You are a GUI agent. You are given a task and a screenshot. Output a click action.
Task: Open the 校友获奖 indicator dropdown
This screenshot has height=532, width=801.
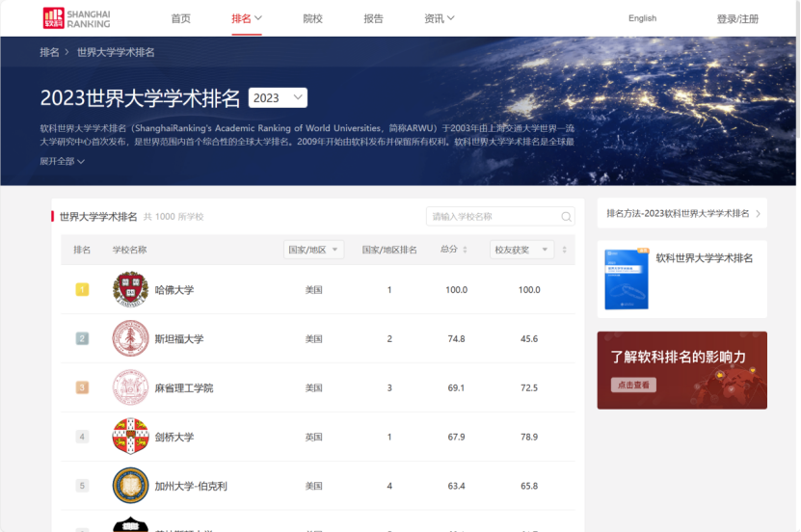(x=521, y=250)
